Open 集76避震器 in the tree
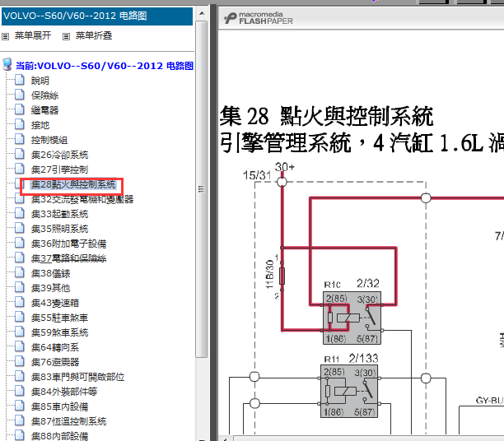Viewport: 504px width, 441px height. (55, 362)
